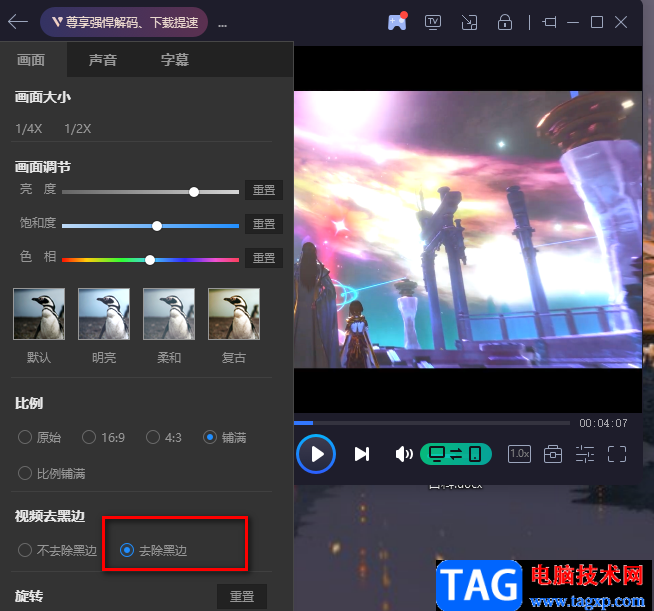
Task: Seek on the video progress bar
Action: tap(432, 423)
